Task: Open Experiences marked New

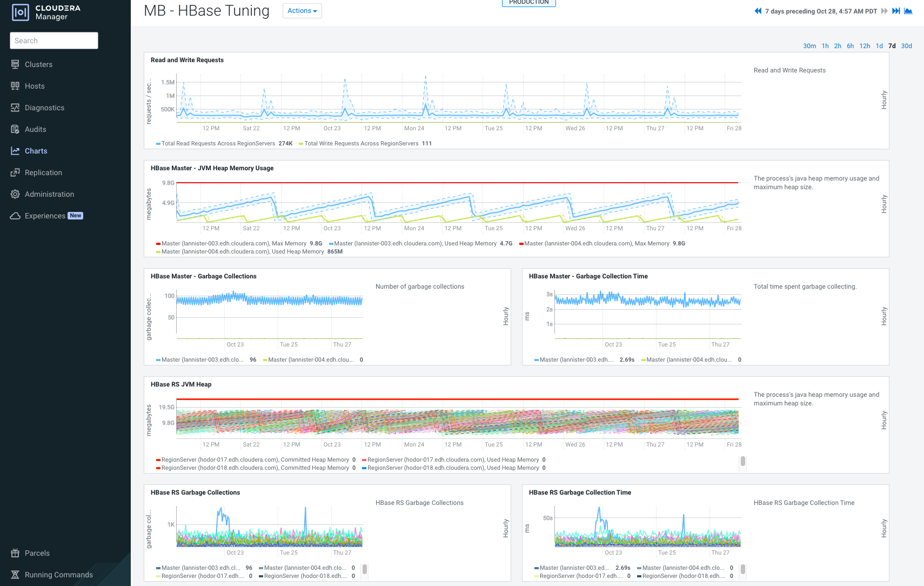Action: point(45,216)
